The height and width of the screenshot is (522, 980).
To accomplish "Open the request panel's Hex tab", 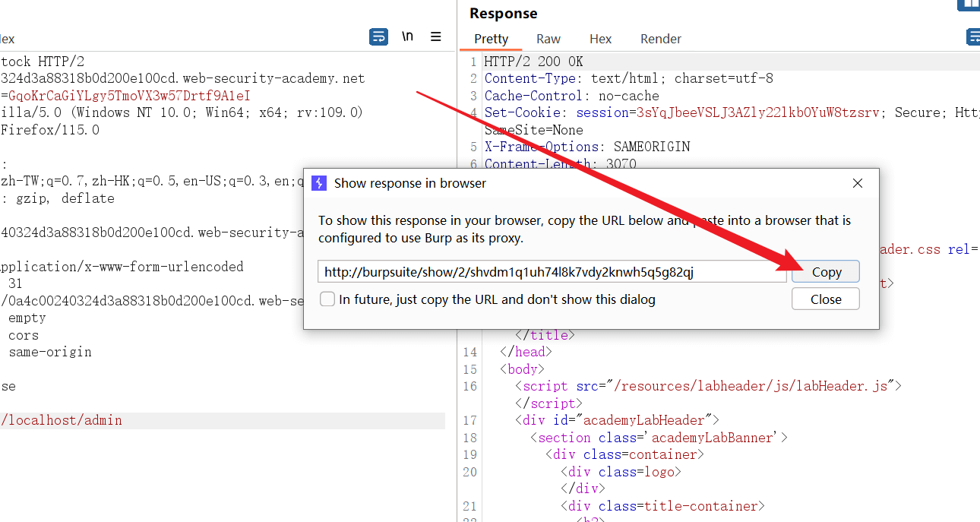I will [x=7, y=39].
